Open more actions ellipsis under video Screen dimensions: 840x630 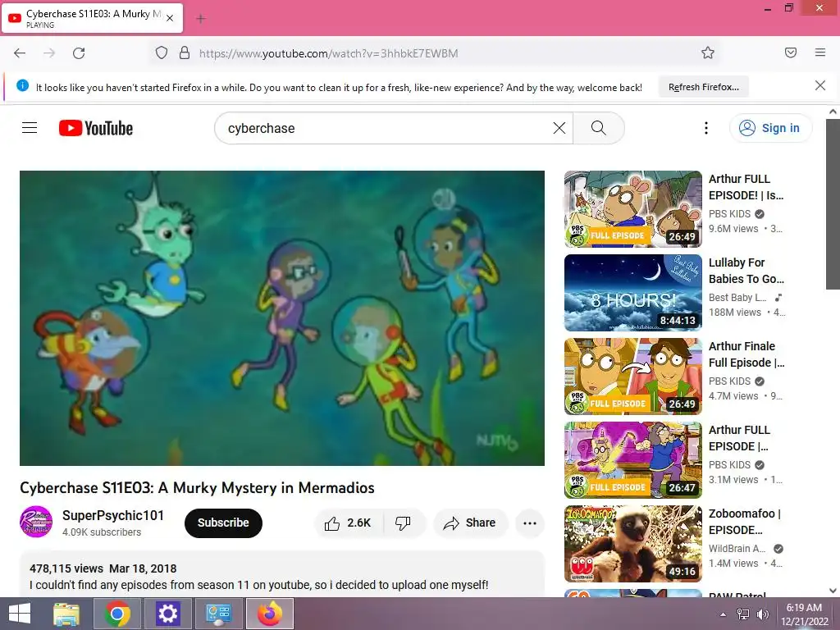tap(530, 523)
